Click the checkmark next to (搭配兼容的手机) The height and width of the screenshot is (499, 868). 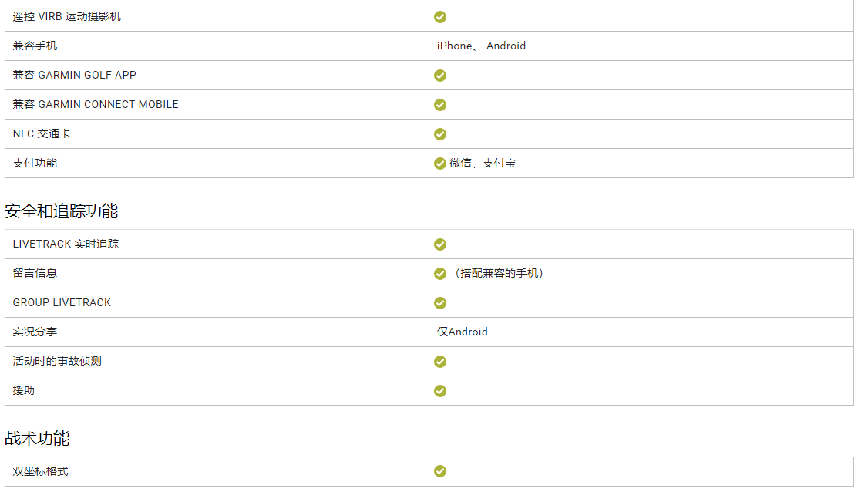(440, 274)
